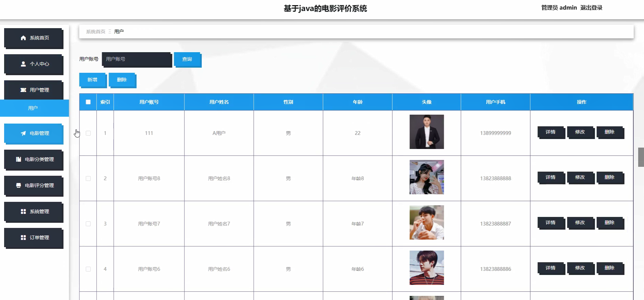
Task: Click the page title 基于java的电影评价系统
Action: click(325, 9)
